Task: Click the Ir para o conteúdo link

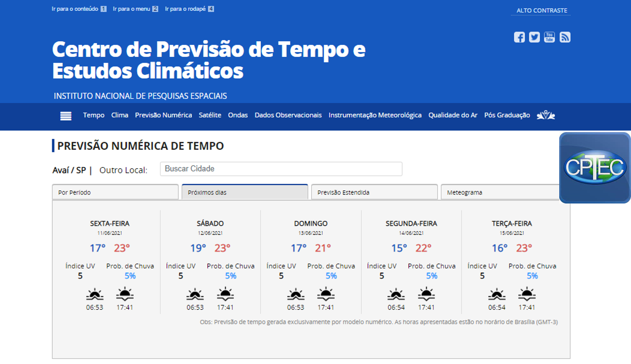Action: [75, 9]
